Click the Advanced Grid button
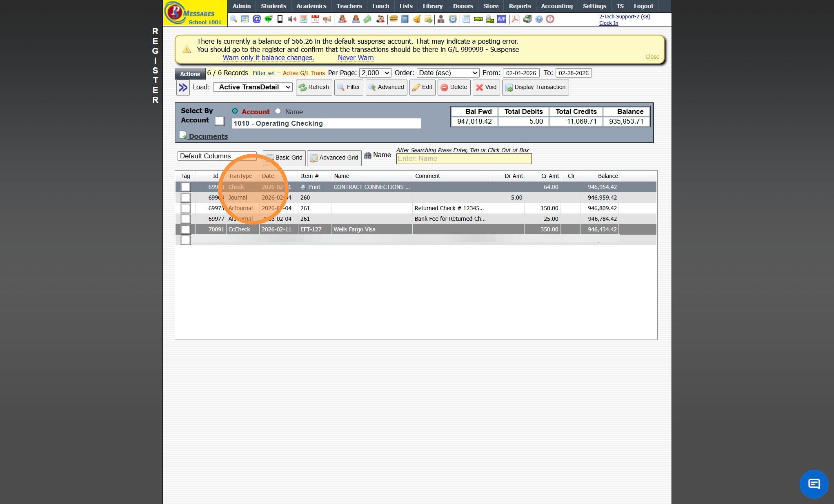The height and width of the screenshot is (504, 834). (334, 158)
